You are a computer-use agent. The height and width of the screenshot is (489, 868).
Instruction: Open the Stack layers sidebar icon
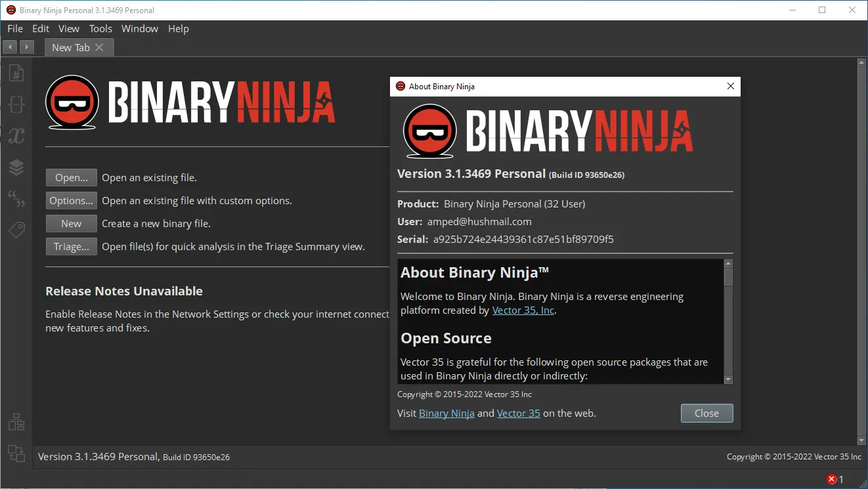click(x=16, y=167)
